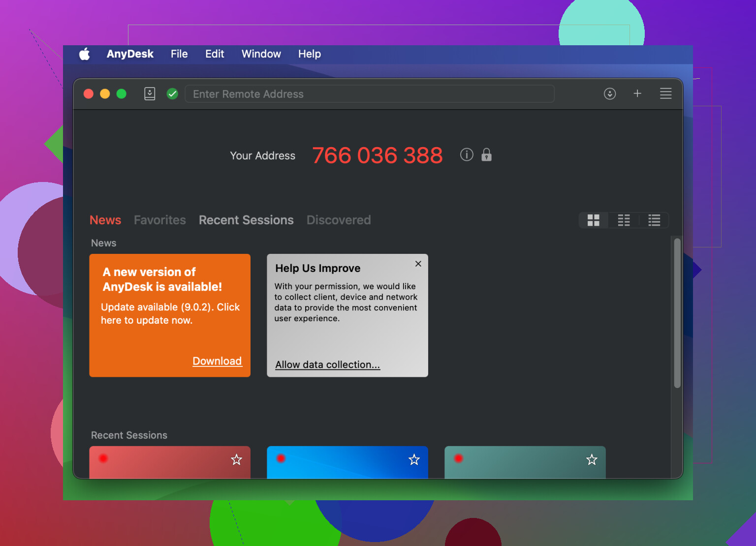Click the 'Help Us Improve' card title

[318, 268]
